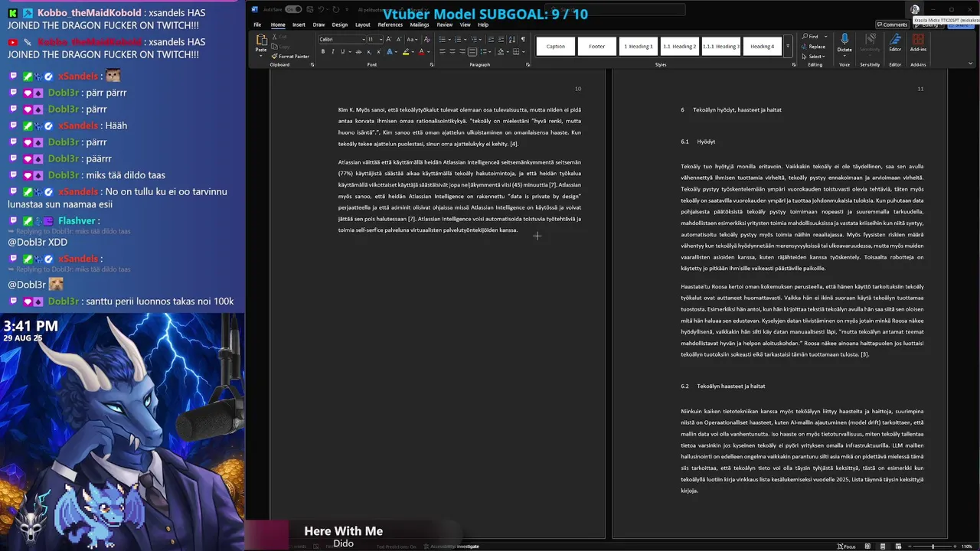Switch to the Review tab
The height and width of the screenshot is (551, 980).
pyautogui.click(x=445, y=24)
